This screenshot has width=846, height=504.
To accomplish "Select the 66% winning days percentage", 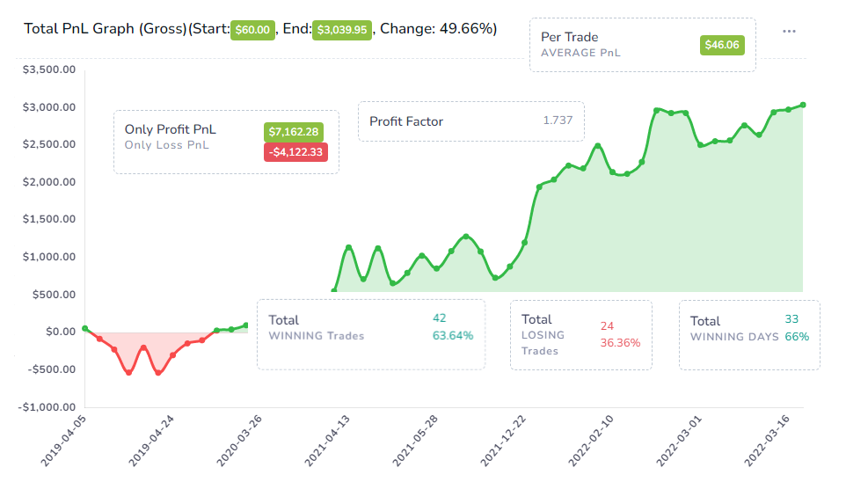I will tap(797, 336).
